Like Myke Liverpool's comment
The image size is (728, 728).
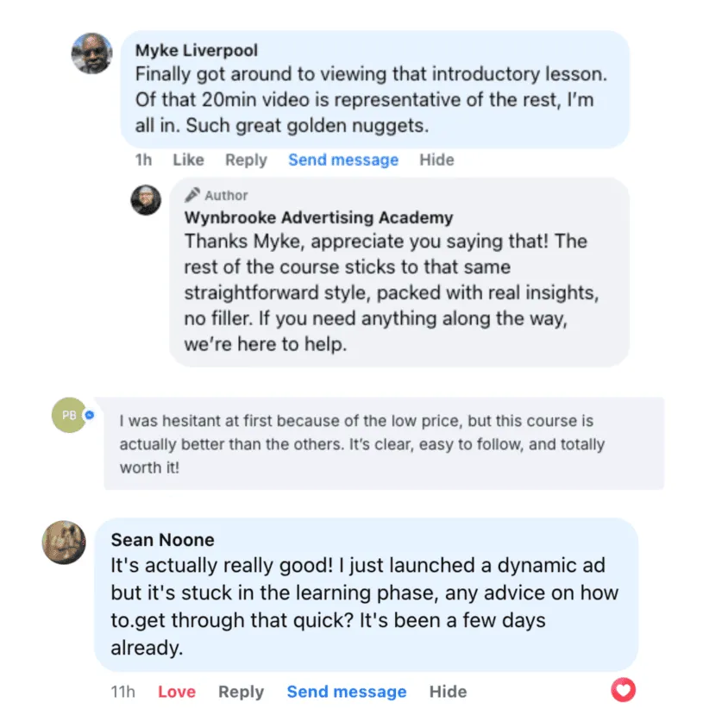pos(188,160)
